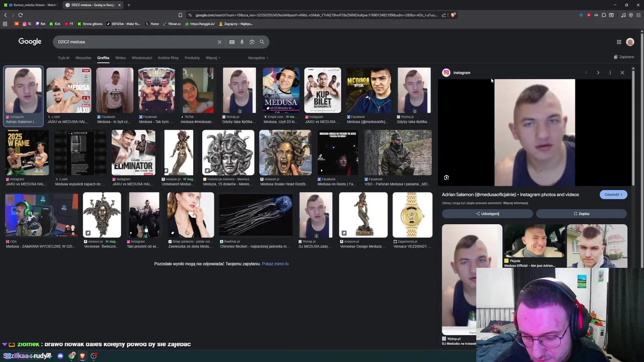
Task: Switch to Wideo results tab
Action: [120, 58]
